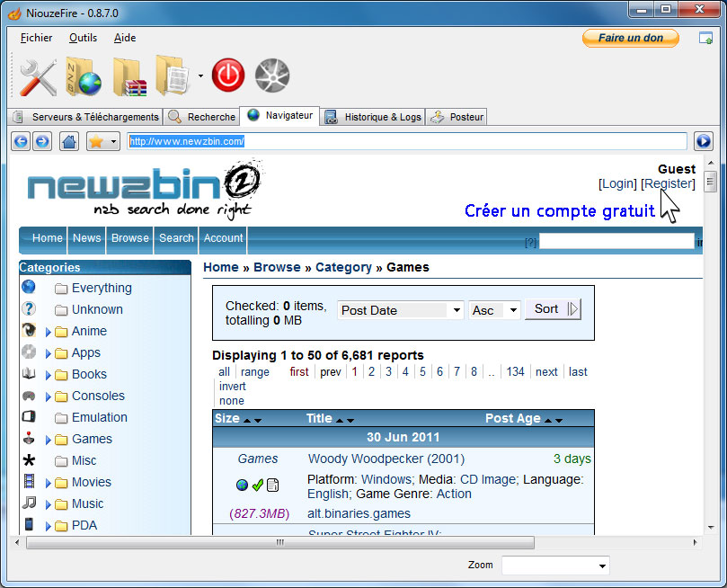Switch to Serveurs & Téléchargements tab

point(85,117)
